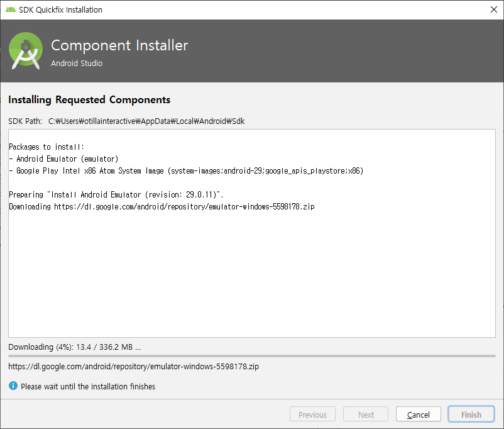This screenshot has height=429, width=504.
Task: Click the disabled Next button
Action: coord(366,414)
